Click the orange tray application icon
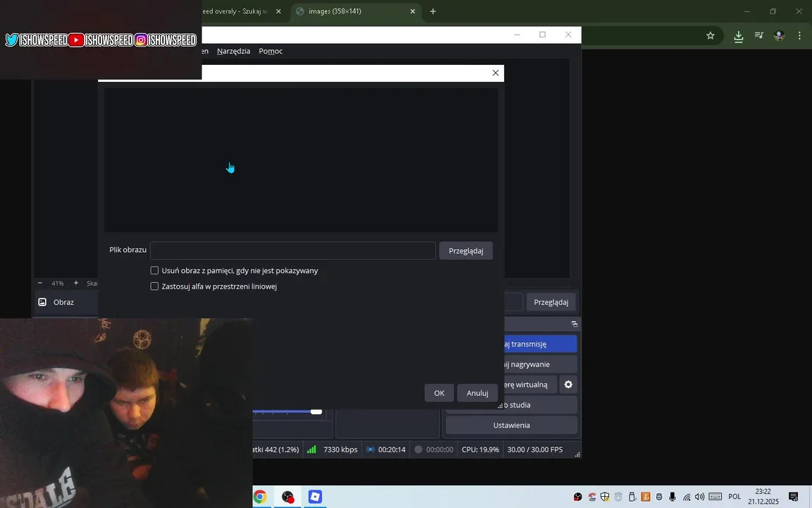The height and width of the screenshot is (508, 812). pyautogui.click(x=645, y=497)
